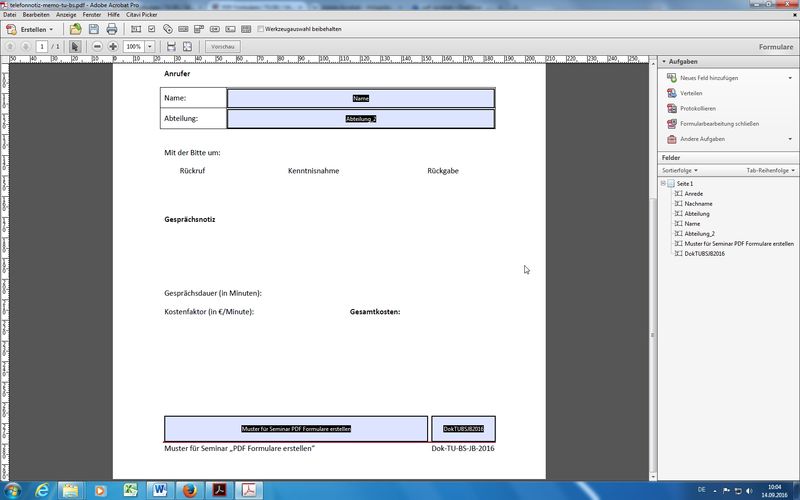Select DokTUBSJB2016 in the fields list
The width and height of the screenshot is (800, 500).
[x=705, y=254]
